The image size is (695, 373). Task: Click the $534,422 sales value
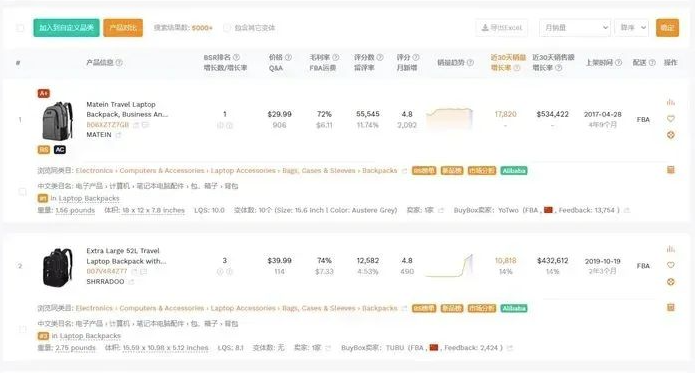point(552,114)
